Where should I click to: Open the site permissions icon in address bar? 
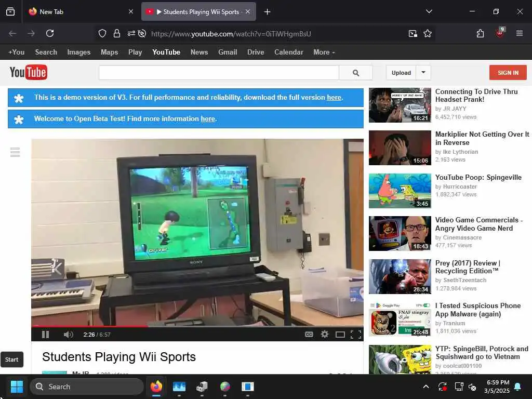[x=131, y=33]
